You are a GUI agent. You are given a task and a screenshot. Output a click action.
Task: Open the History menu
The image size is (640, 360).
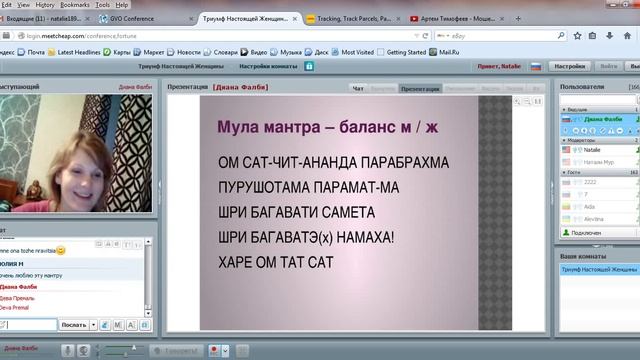point(44,5)
